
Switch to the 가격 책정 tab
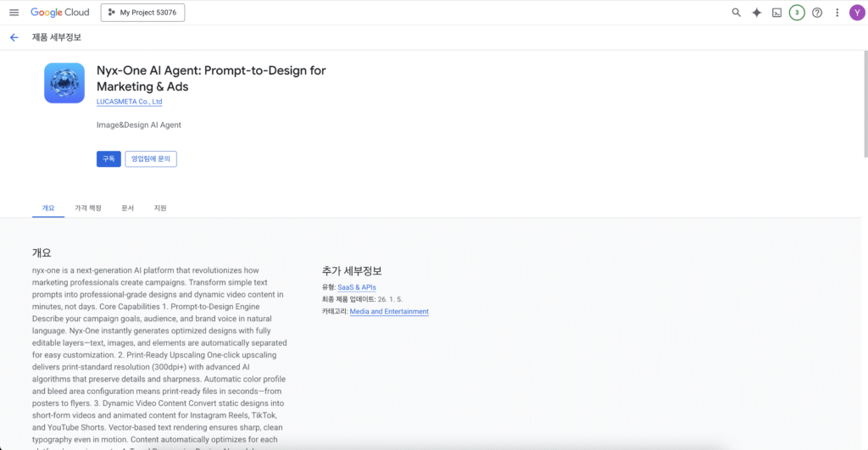point(87,208)
